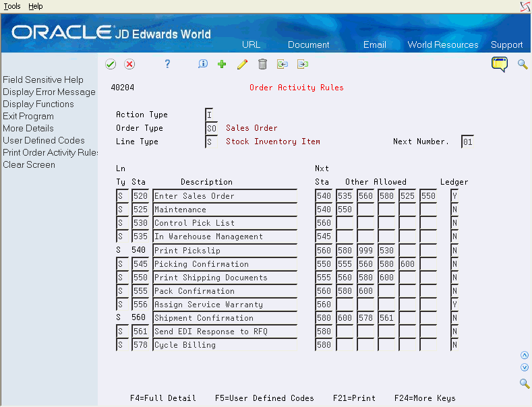
Task: Click the top-right magnifying glass icon
Action: pyautogui.click(x=523, y=64)
